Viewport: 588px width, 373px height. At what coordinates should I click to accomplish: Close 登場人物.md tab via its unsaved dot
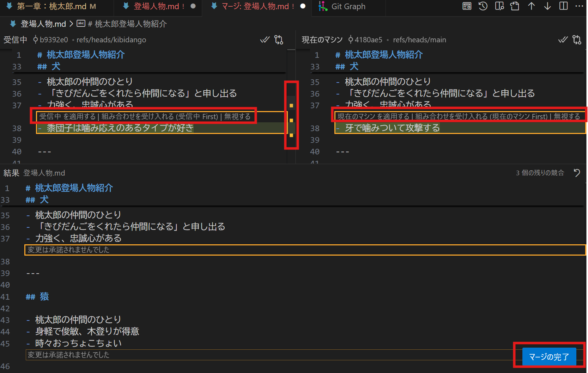(x=193, y=6)
